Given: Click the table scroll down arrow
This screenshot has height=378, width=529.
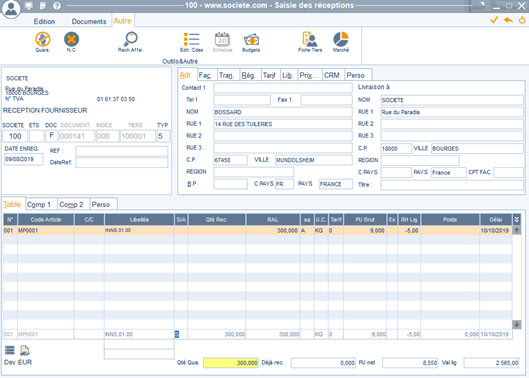Looking at the screenshot, I should pos(517,324).
